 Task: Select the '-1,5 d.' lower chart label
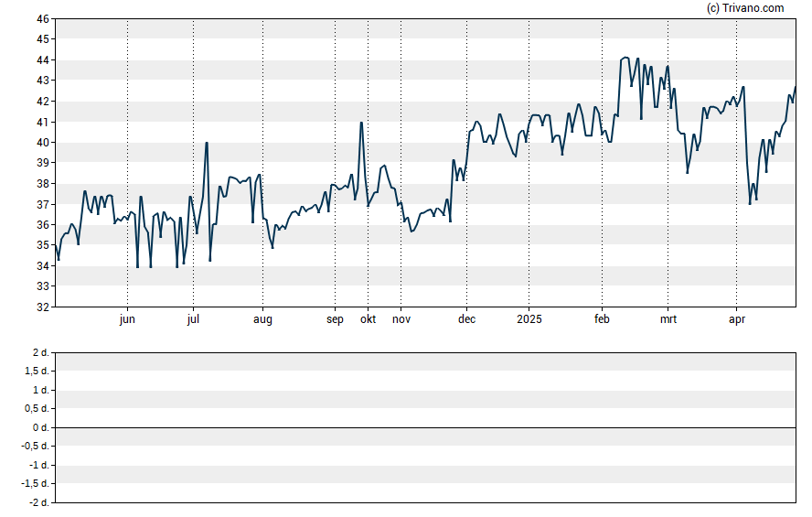[36, 484]
